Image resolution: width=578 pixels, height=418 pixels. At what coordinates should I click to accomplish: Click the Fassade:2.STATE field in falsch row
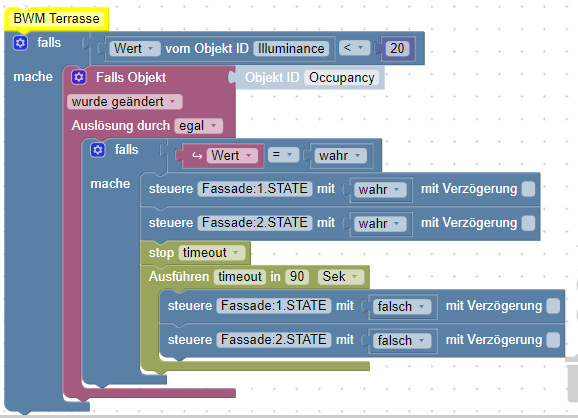pyautogui.click(x=274, y=339)
